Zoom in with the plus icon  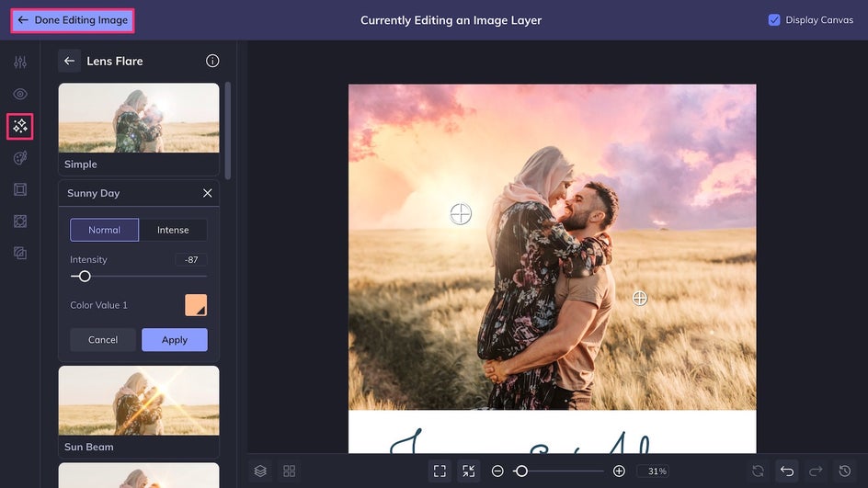tap(619, 471)
